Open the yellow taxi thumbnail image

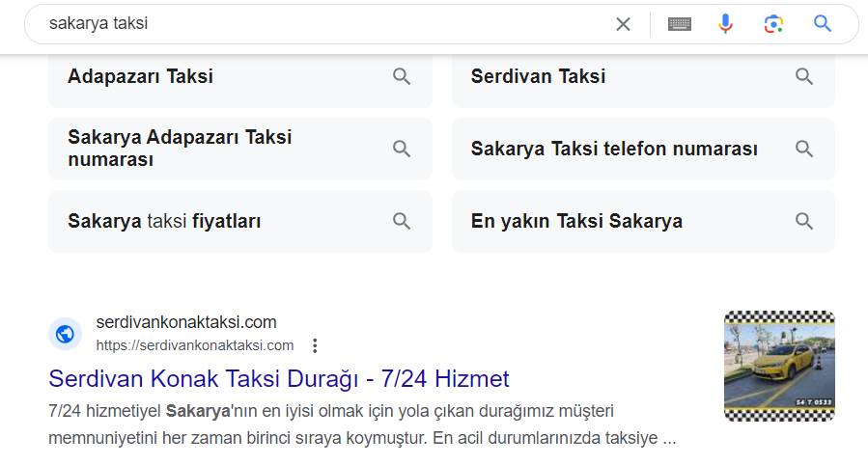[x=779, y=366]
